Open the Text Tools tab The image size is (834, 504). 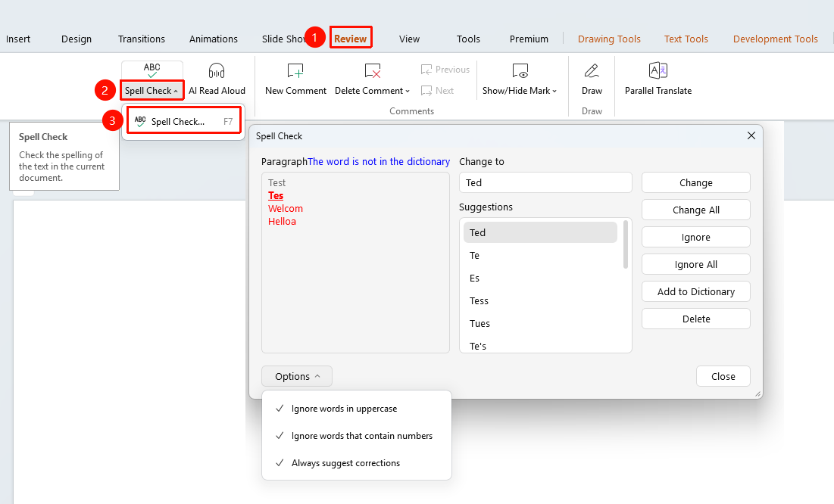click(x=686, y=39)
